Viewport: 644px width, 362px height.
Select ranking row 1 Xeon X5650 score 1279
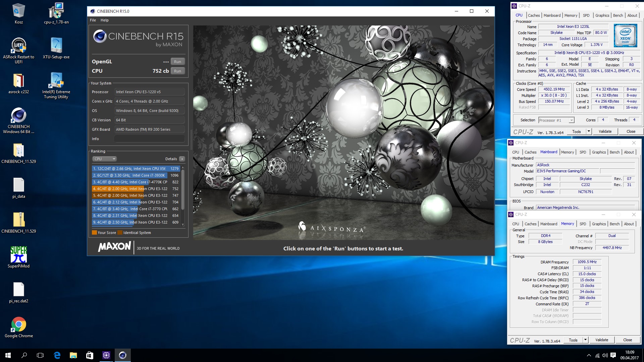(136, 169)
